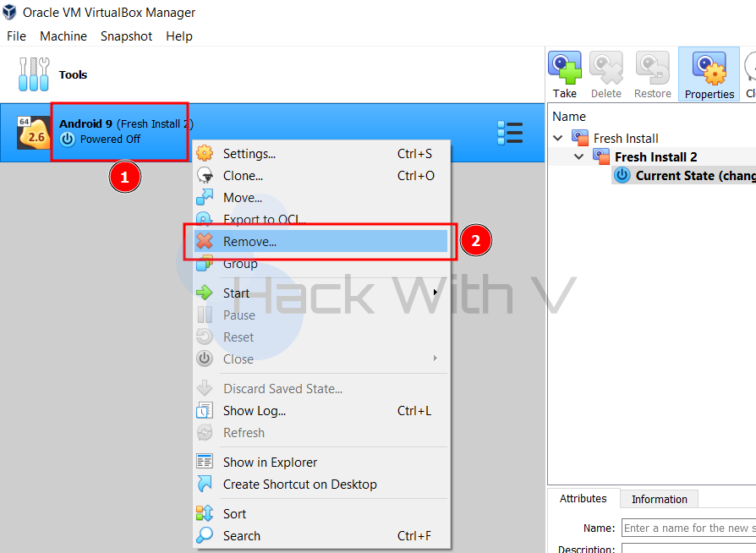The height and width of the screenshot is (553, 756).
Task: Select Group in the context menu
Action: click(x=320, y=264)
